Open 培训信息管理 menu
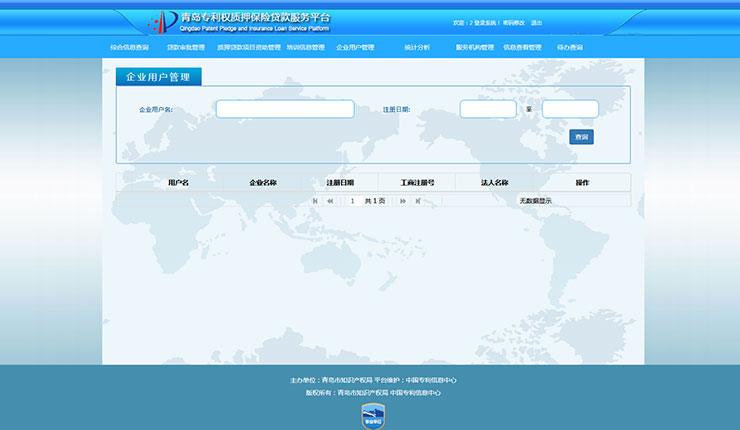Screen dimensions: 740x430 click(305, 47)
